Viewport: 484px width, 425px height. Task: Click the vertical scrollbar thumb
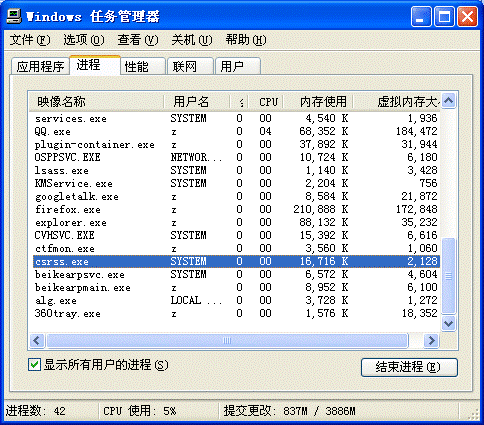coord(449,276)
